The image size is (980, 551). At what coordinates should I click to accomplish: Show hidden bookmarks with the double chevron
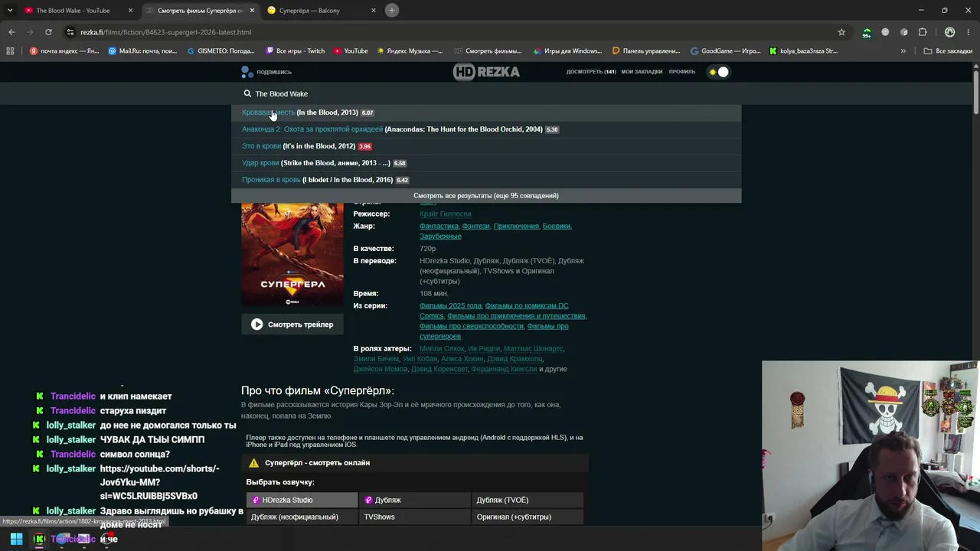click(x=903, y=51)
